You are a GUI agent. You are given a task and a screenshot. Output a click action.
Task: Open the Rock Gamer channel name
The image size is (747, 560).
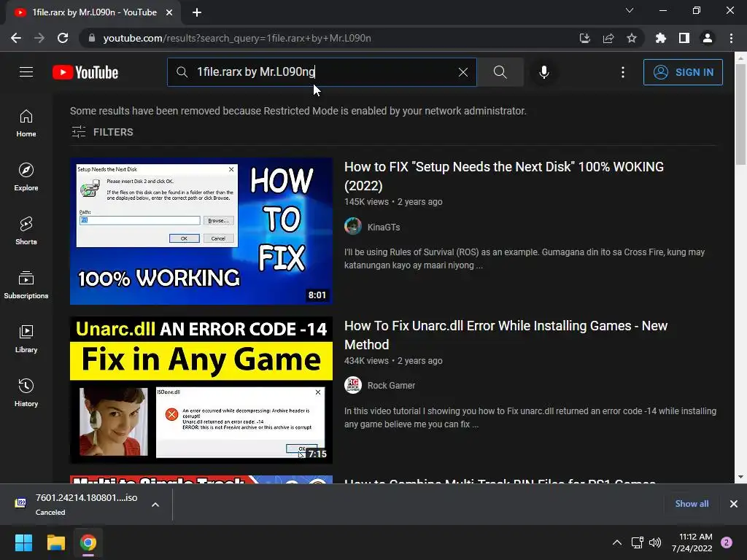click(x=391, y=385)
